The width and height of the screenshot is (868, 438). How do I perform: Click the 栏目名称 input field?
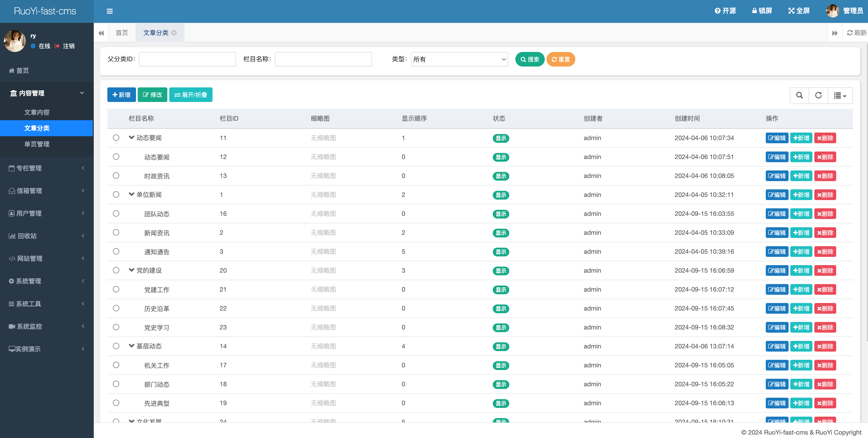pyautogui.click(x=323, y=59)
